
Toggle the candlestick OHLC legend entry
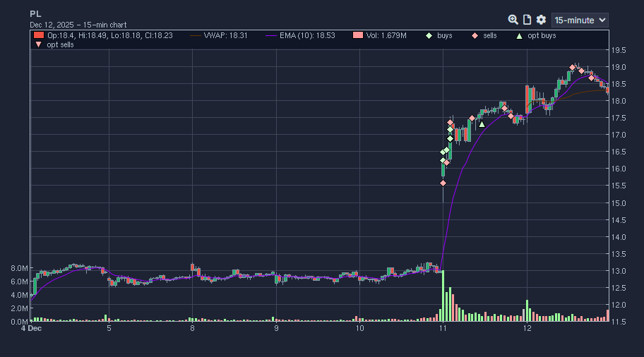pos(103,36)
